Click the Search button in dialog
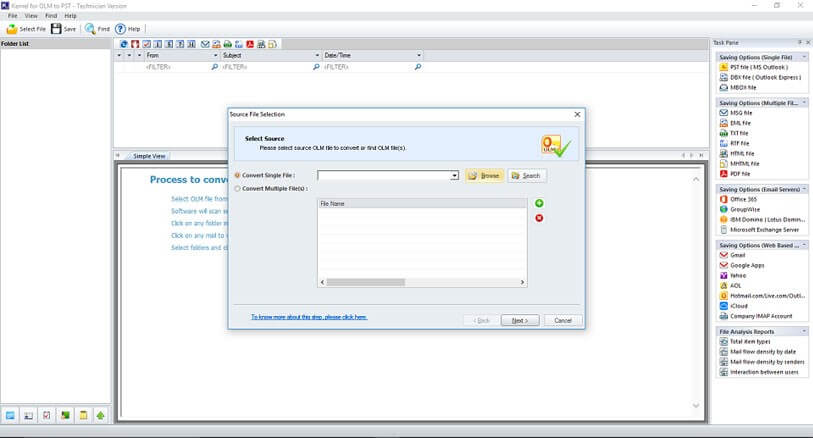This screenshot has width=813, height=438. [526, 176]
